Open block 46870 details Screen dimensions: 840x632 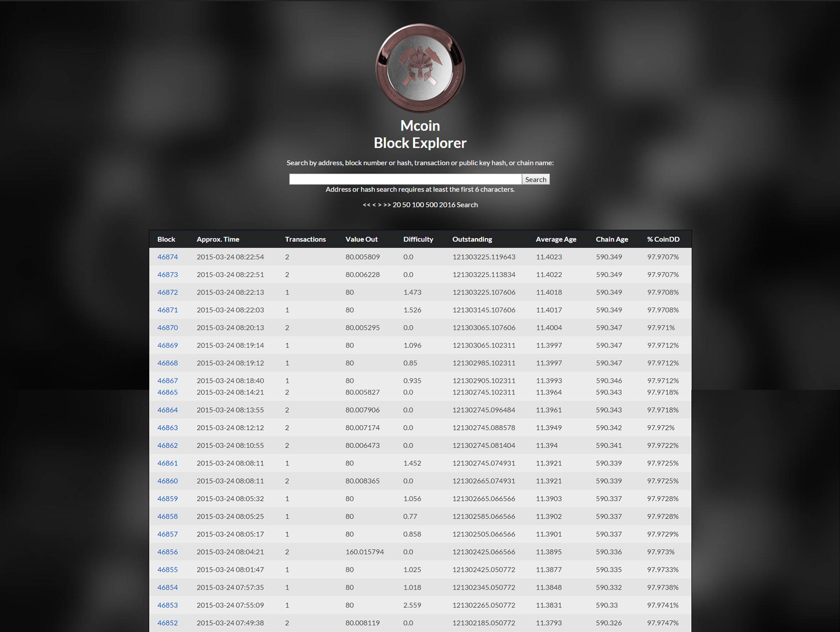168,328
